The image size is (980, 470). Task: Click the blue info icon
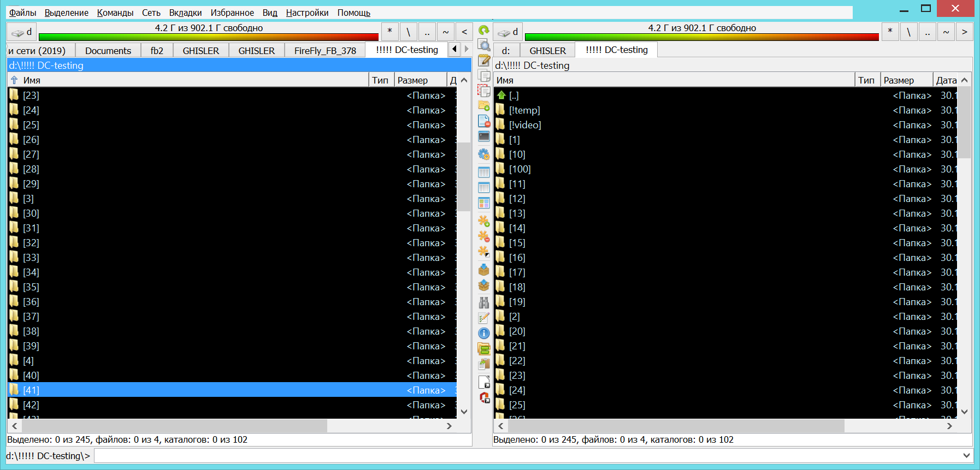point(484,333)
